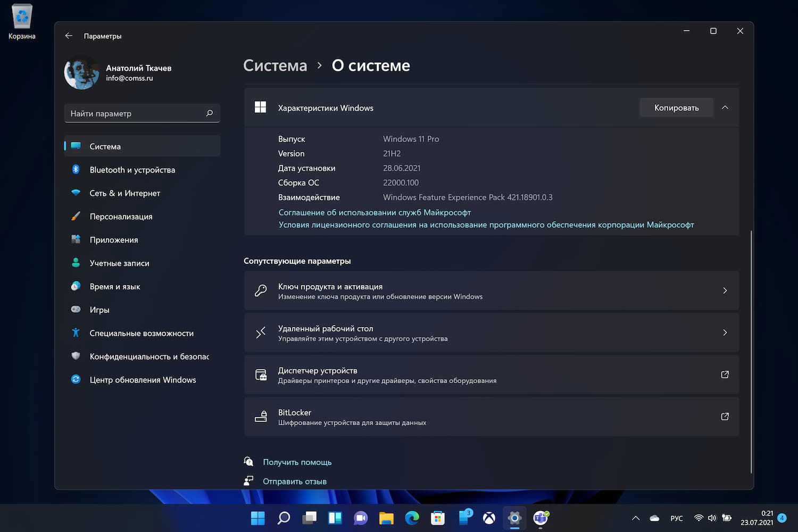Image resolution: width=798 pixels, height=532 pixels.
Task: Click 'Система' in the breadcrumb
Action: pyautogui.click(x=275, y=65)
